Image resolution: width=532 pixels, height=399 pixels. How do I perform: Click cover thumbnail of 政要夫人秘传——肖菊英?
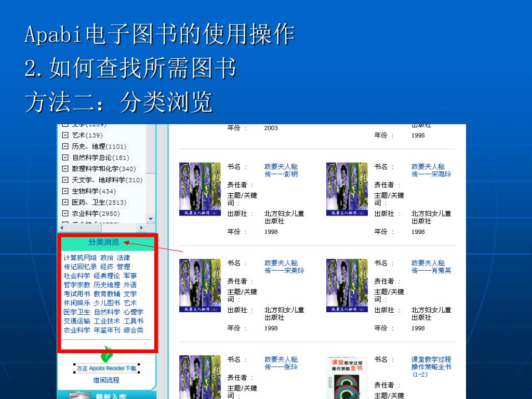[x=347, y=286]
